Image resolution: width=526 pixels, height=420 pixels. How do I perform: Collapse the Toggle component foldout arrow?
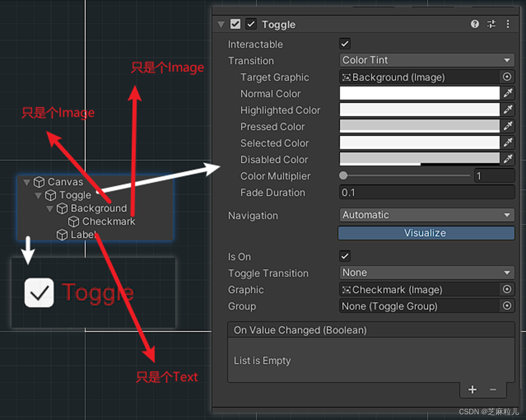tap(221, 24)
